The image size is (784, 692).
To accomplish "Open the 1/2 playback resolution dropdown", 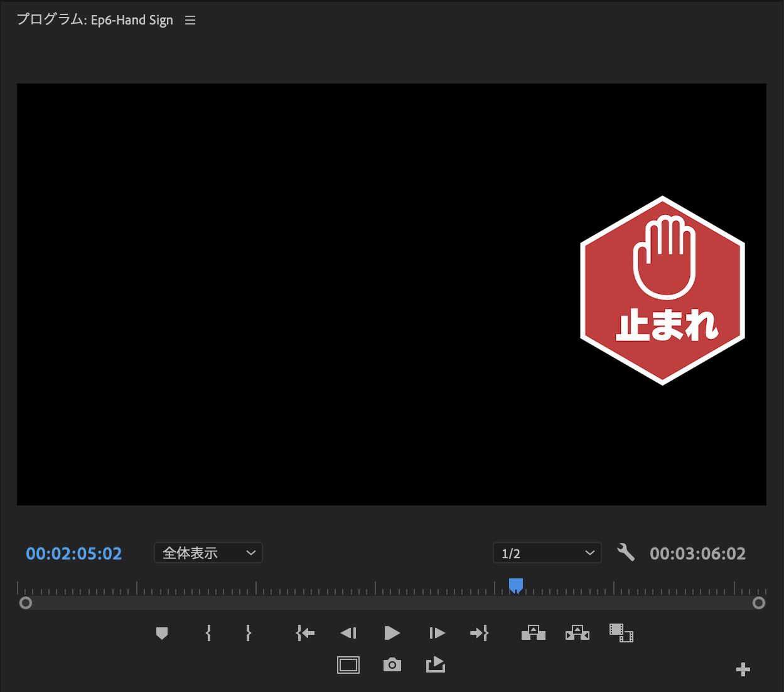I will 547,553.
